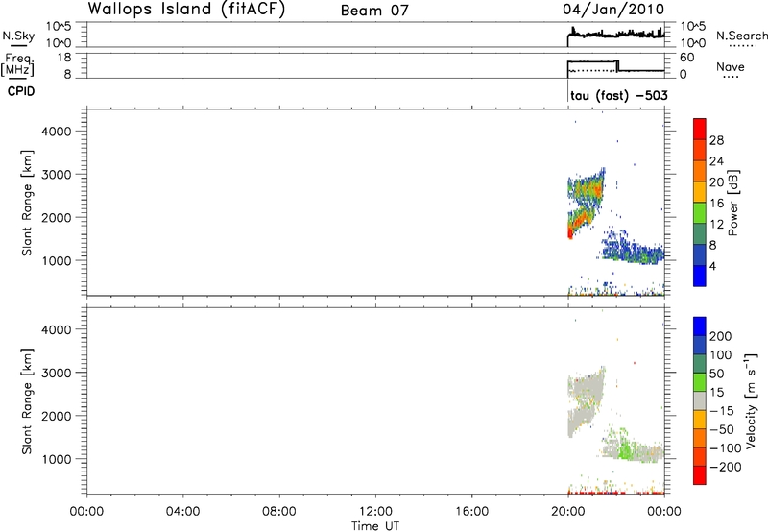Pick the light green Power segment between 12 and 16

700,213
